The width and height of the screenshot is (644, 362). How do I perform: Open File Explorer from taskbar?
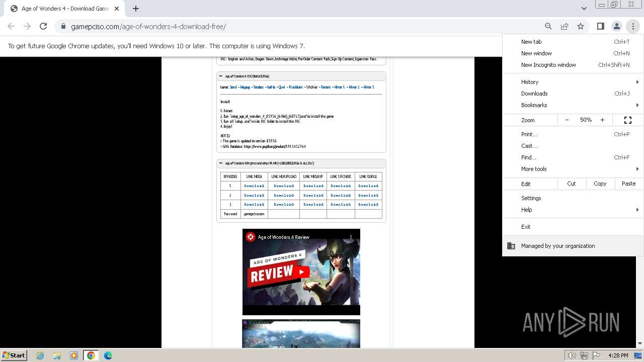point(57,355)
